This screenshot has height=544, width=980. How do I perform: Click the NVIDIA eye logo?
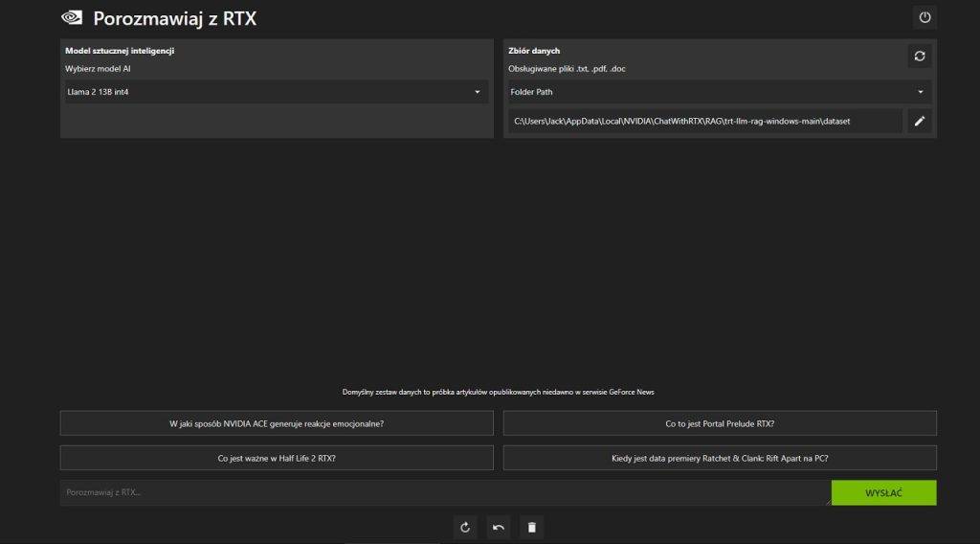coord(72,17)
